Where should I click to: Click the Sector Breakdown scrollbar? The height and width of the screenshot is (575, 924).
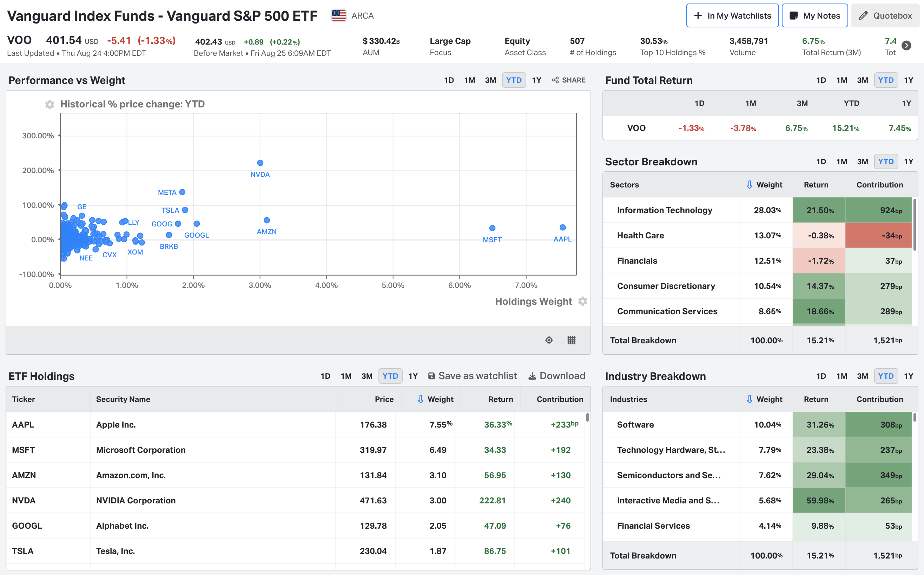(915, 224)
